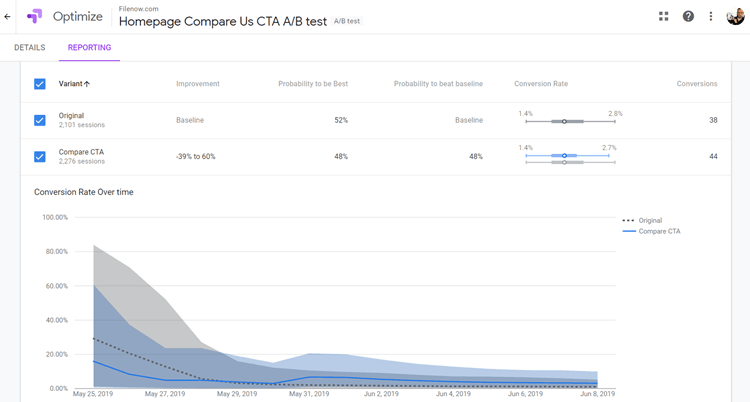750x402 pixels.
Task: Uncheck the Original variant checkbox
Action: [40, 120]
